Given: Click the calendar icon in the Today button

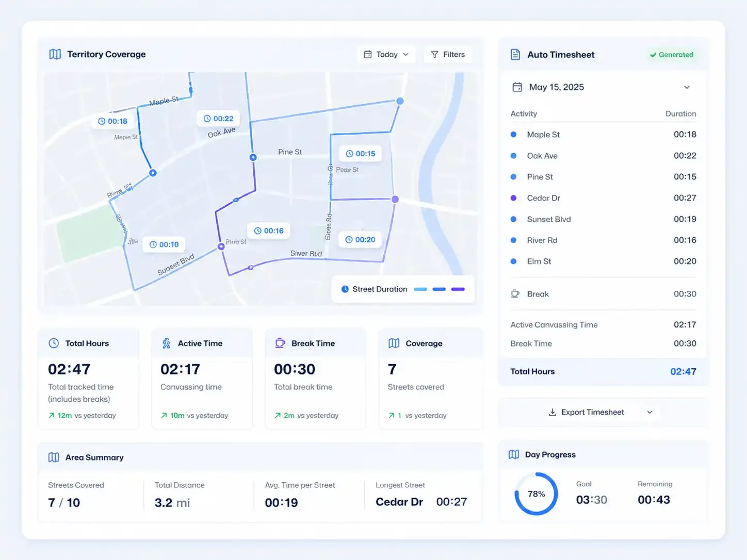Looking at the screenshot, I should coord(368,54).
